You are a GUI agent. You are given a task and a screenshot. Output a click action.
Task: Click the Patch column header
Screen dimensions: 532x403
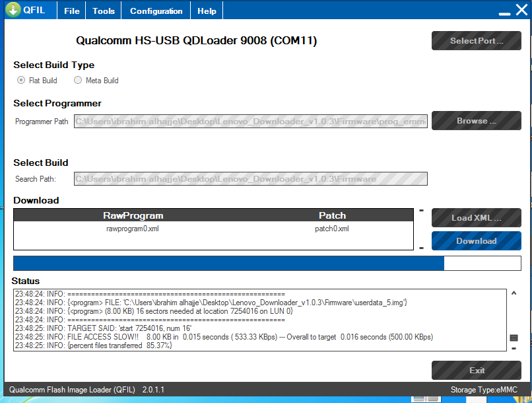[332, 215]
